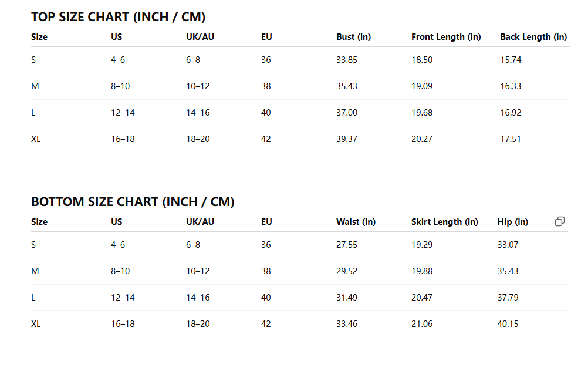The width and height of the screenshot is (588, 368).
Task: Click the hip value 40.15
Action: [x=508, y=324]
